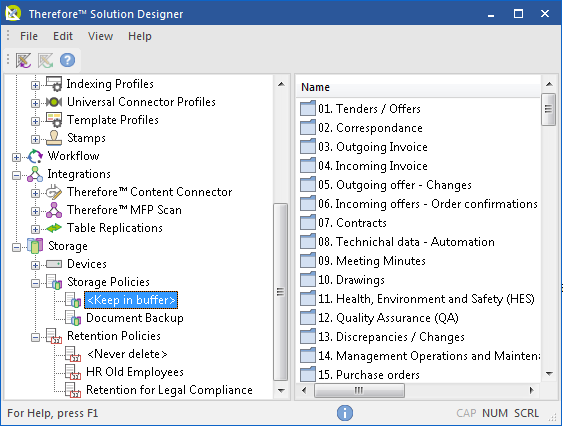The height and width of the screenshot is (427, 563).
Task: Click the Storage books icon
Action: 35,246
